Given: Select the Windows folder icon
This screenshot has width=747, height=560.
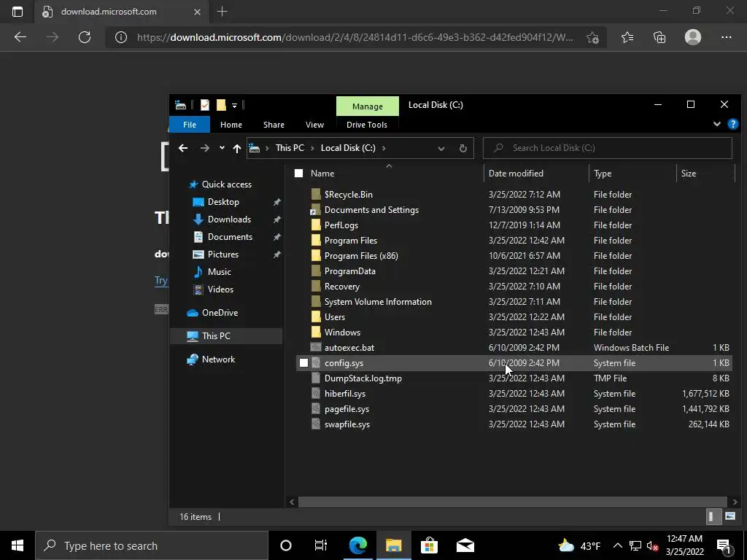Looking at the screenshot, I should coord(316,332).
